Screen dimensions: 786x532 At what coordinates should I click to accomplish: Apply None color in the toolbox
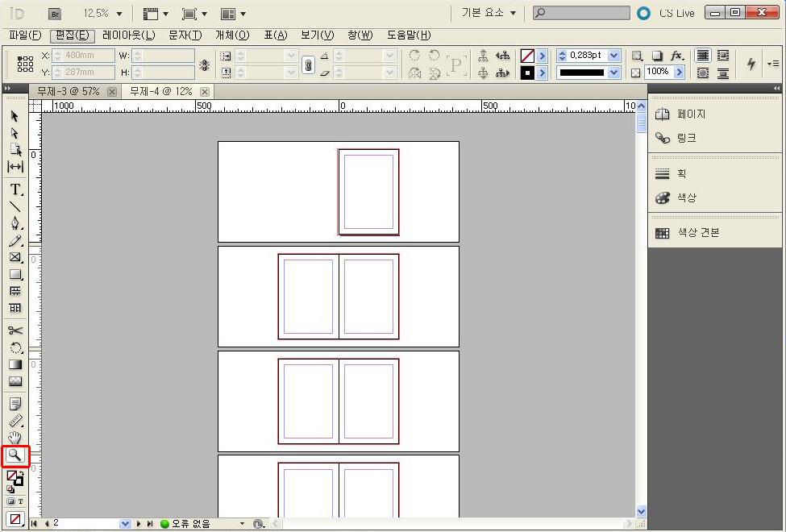15,518
